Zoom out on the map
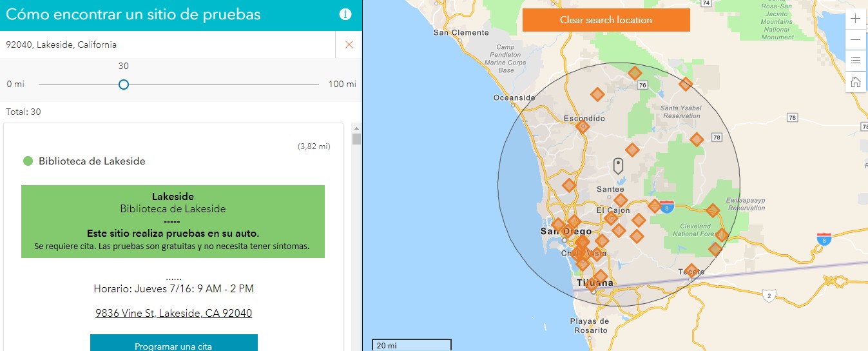Image resolution: width=868 pixels, height=351 pixels. 855,39
